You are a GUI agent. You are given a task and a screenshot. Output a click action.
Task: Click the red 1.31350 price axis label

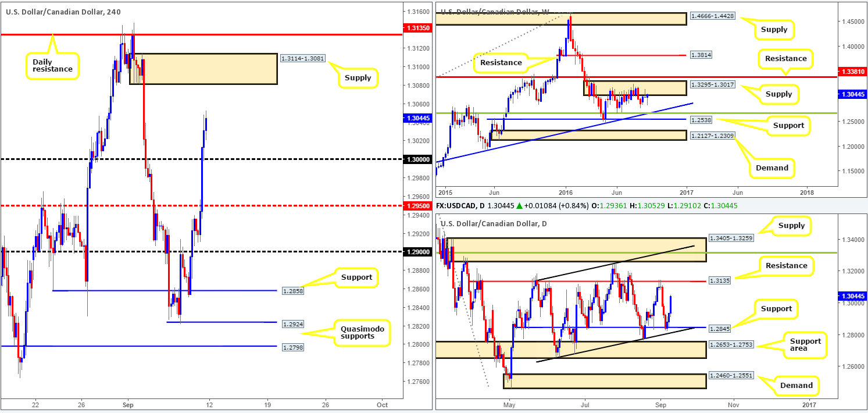(416, 27)
